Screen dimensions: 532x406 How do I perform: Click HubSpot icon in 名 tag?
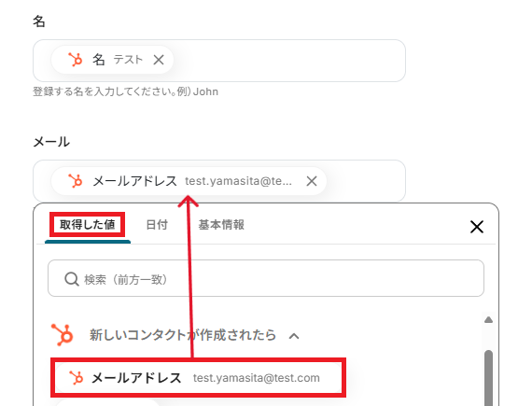point(76,60)
